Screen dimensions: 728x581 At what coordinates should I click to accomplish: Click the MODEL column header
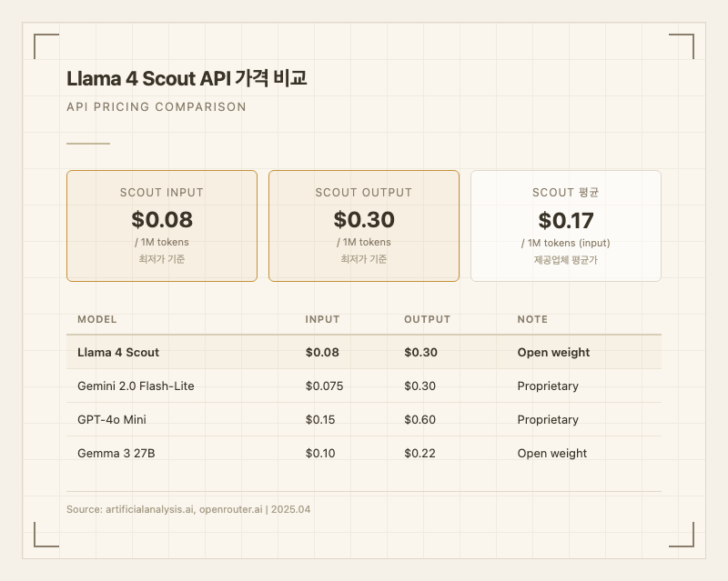tap(97, 319)
